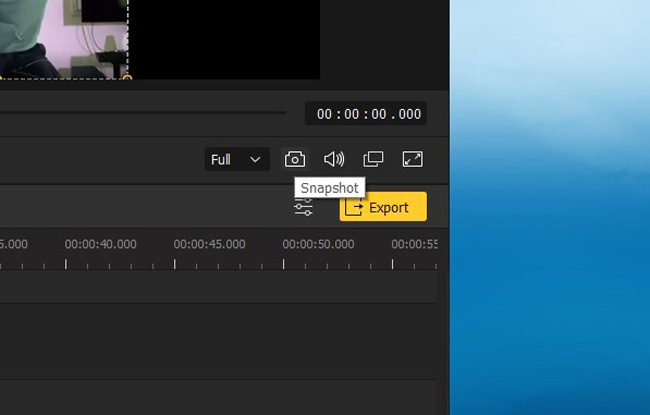The image size is (650, 415).
Task: Click the second empty timeline track
Action: tap(218, 342)
